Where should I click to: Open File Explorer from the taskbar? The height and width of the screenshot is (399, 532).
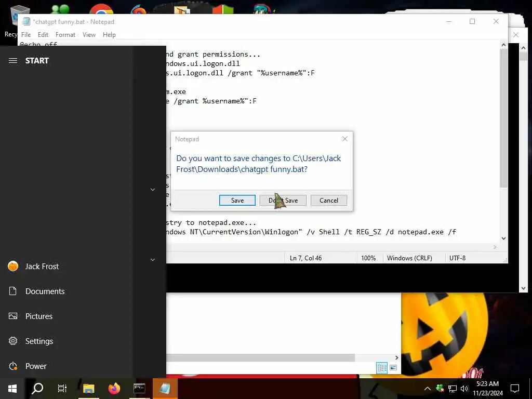click(x=88, y=389)
